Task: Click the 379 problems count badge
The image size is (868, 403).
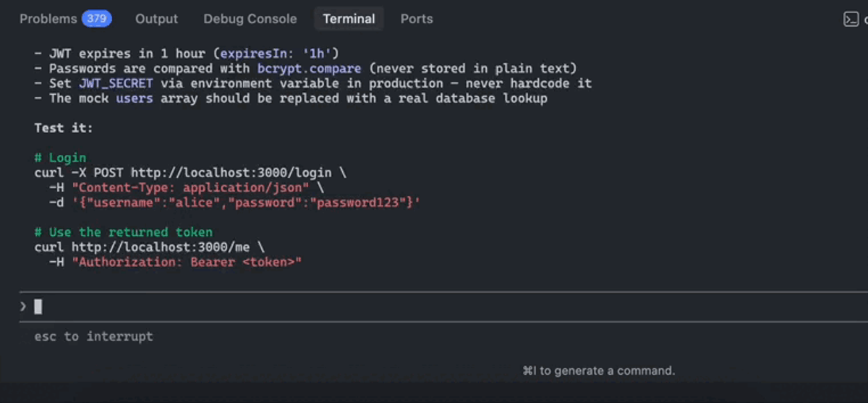Action: pyautogui.click(x=97, y=19)
